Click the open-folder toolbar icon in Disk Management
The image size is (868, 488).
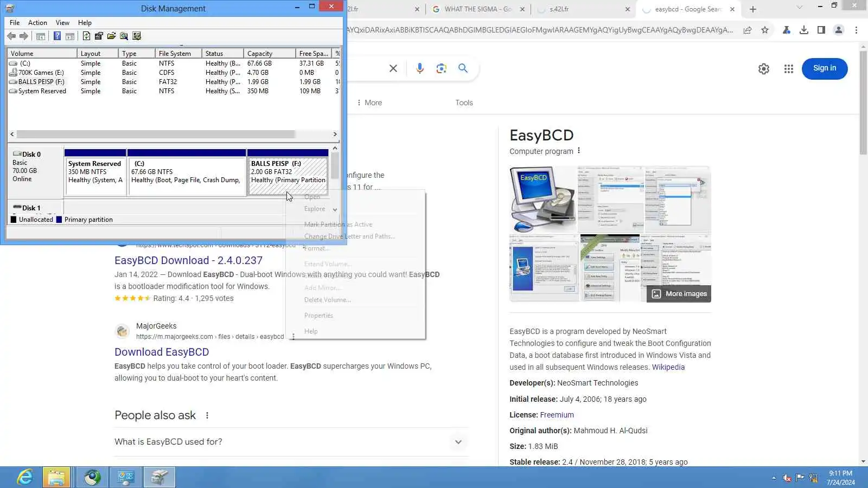111,36
